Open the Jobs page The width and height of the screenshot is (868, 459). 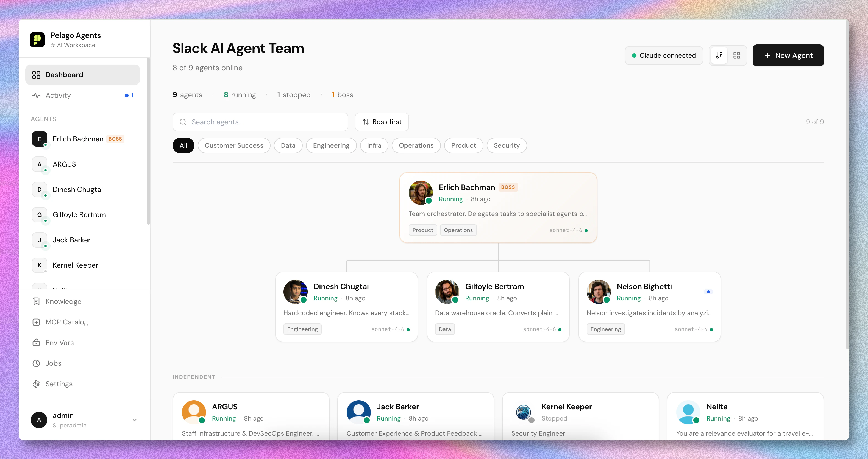(83, 363)
